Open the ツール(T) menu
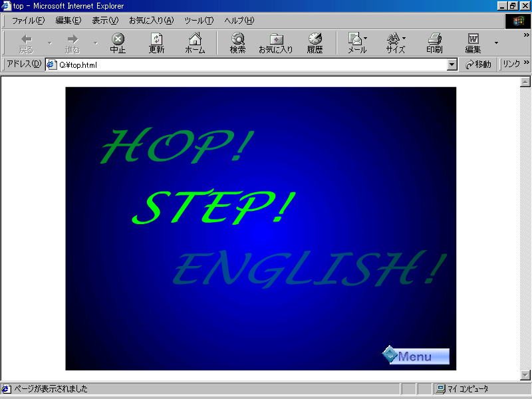This screenshot has width=532, height=399. (199, 21)
